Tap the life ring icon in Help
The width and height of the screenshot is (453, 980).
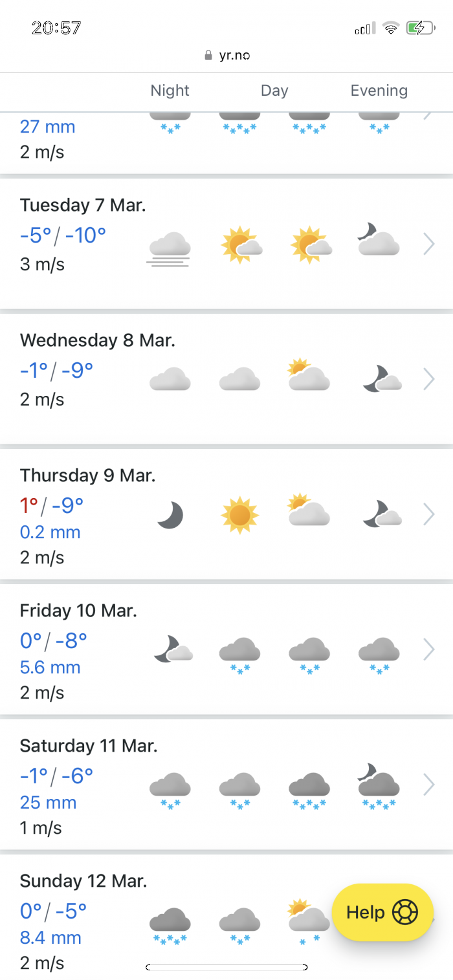[x=405, y=912]
